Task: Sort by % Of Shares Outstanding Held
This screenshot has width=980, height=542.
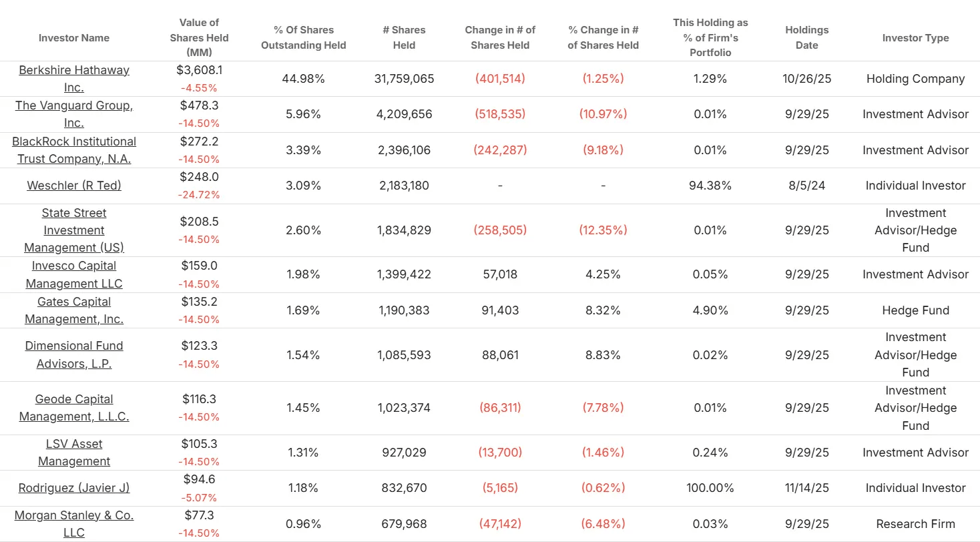Action: point(304,37)
